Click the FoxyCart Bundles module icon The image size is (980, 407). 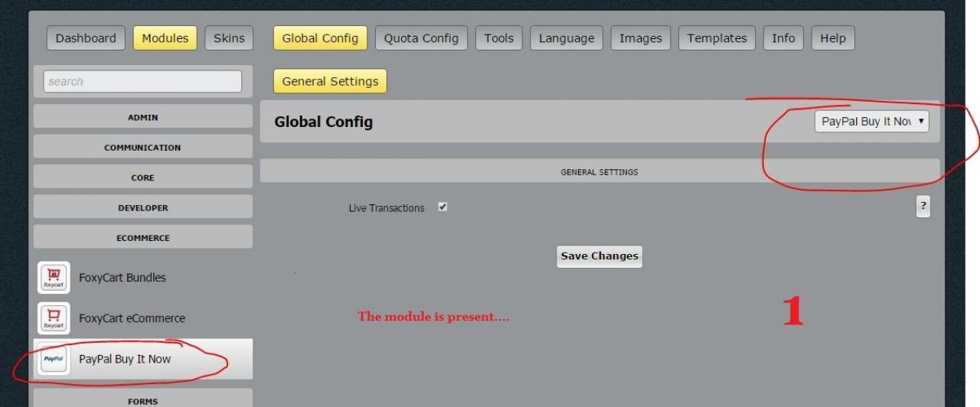click(x=54, y=278)
